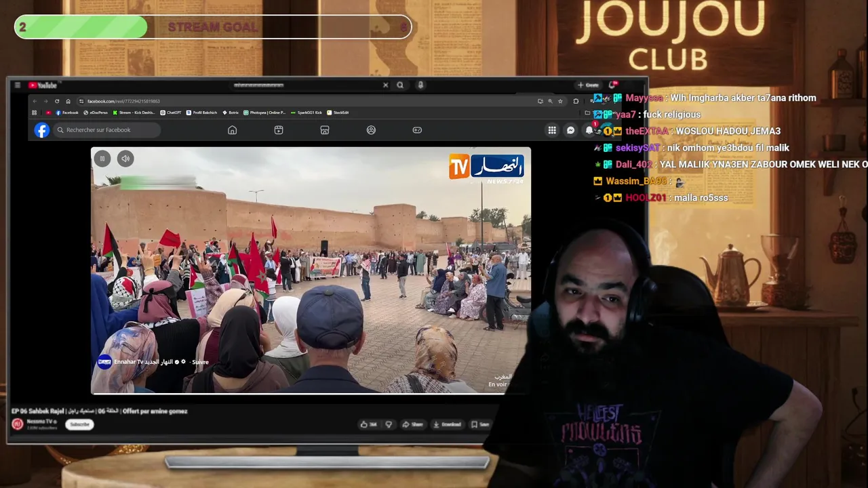Image resolution: width=868 pixels, height=488 pixels.
Task: Open the Facebook Home tab
Action: [x=233, y=130]
